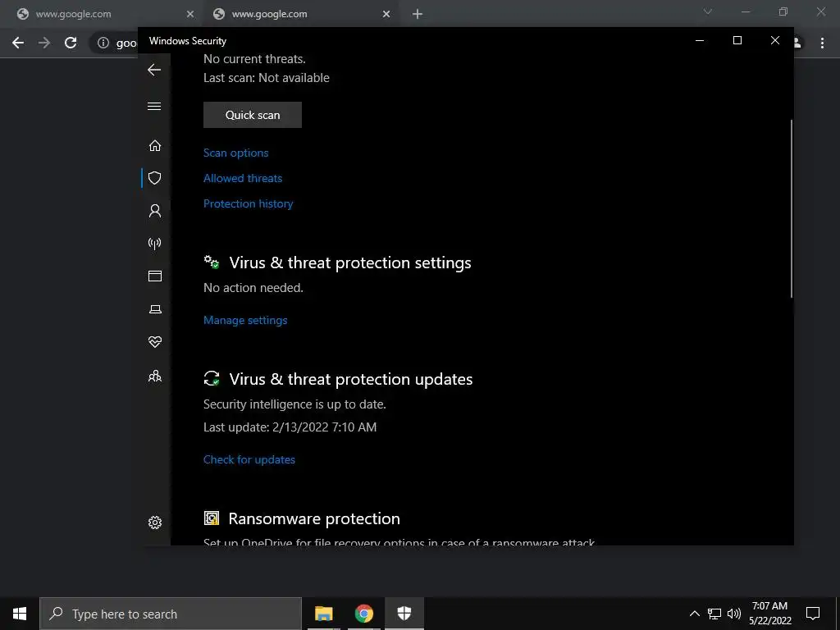The height and width of the screenshot is (630, 840).
Task: Click 'Last scan: Not available' text
Action: coord(267,78)
